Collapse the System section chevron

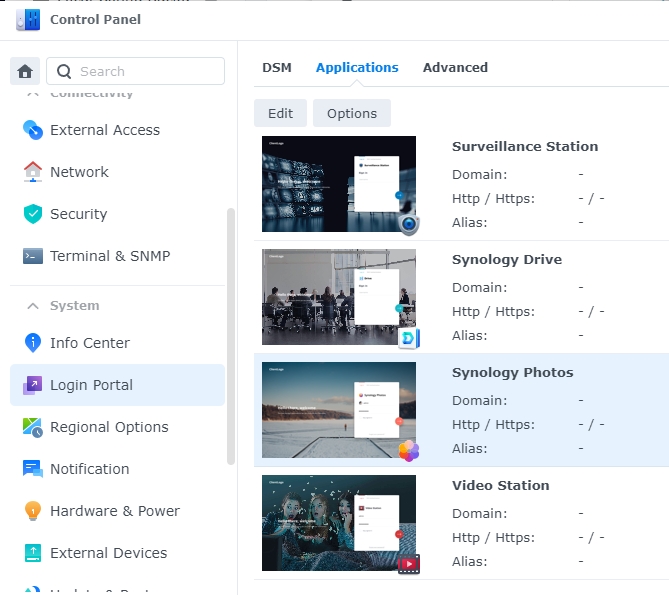coord(33,306)
